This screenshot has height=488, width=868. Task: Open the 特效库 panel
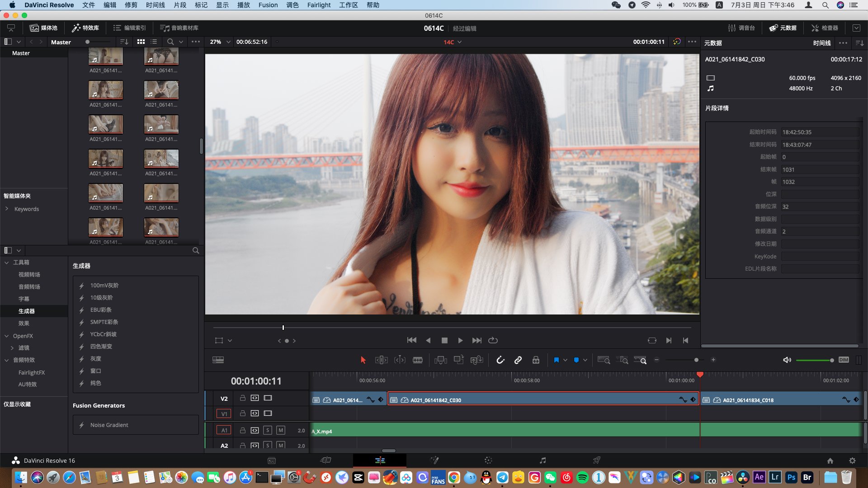tap(85, 28)
